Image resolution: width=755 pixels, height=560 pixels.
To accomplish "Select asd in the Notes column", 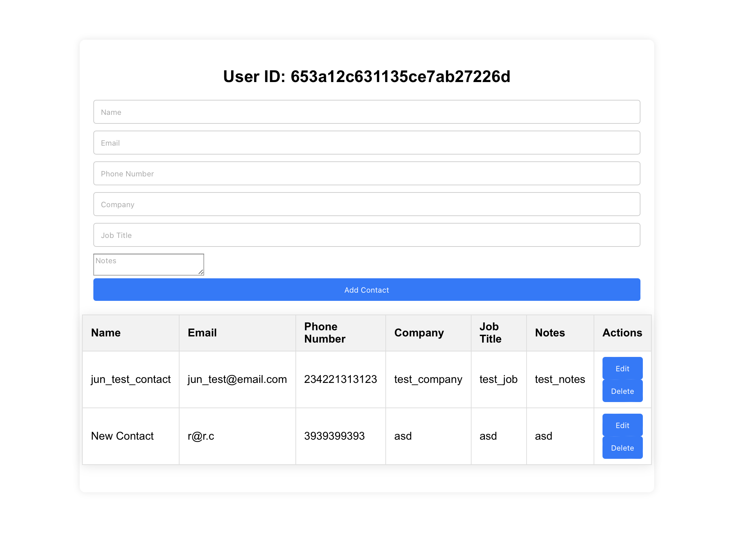I will coord(560,436).
